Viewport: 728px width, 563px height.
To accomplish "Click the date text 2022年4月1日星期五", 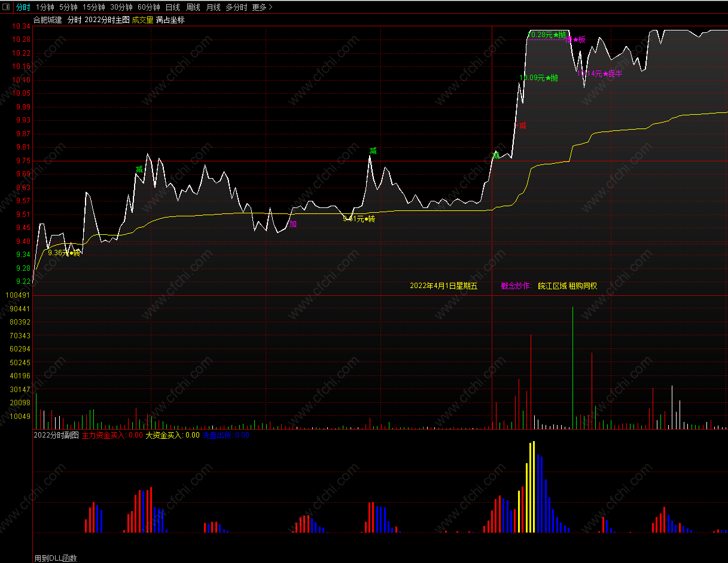I will (x=444, y=286).
